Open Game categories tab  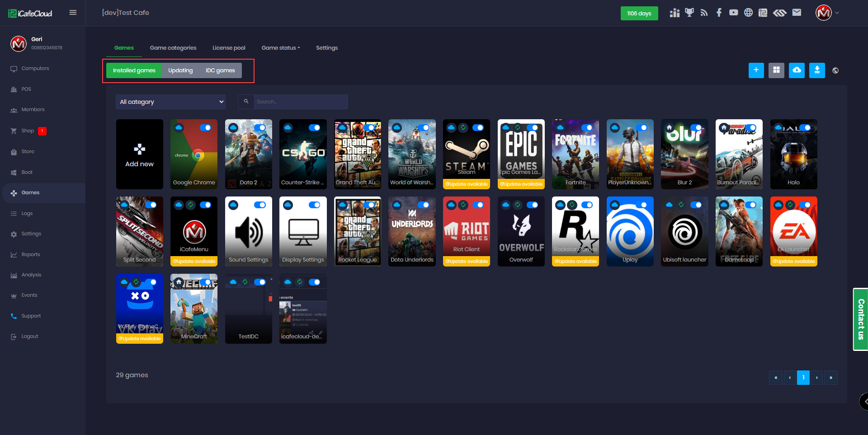173,48
